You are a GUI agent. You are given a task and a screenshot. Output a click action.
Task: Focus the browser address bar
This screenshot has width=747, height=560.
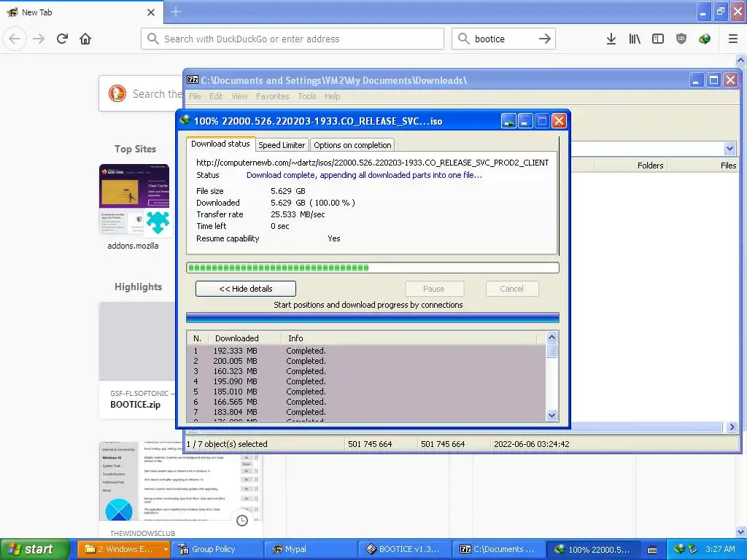292,39
